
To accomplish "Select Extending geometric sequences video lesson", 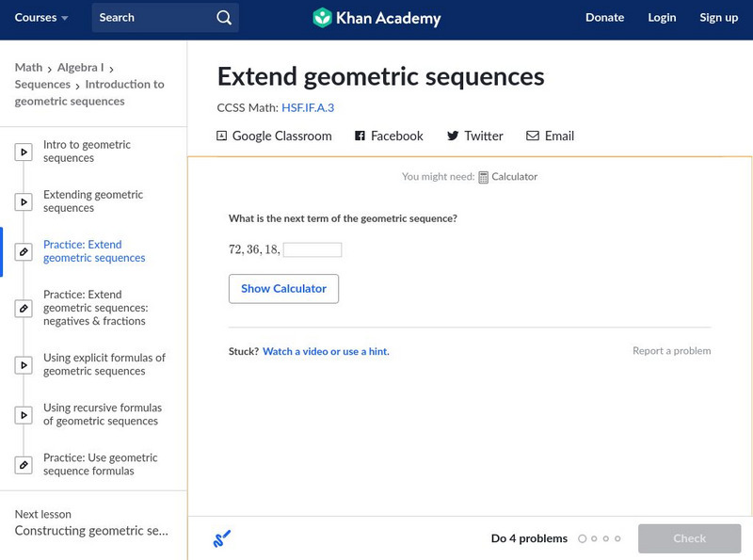I will pyautogui.click(x=92, y=201).
